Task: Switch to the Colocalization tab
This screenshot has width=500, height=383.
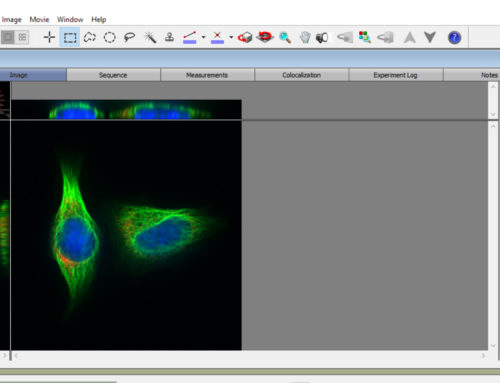Action: (x=302, y=75)
